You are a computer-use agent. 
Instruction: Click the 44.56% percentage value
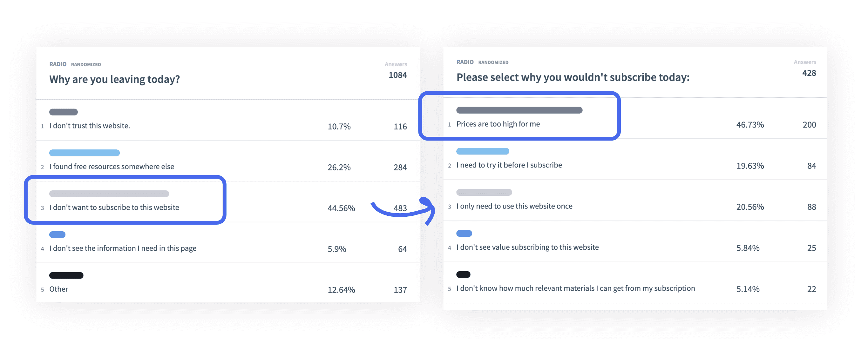pyautogui.click(x=341, y=208)
